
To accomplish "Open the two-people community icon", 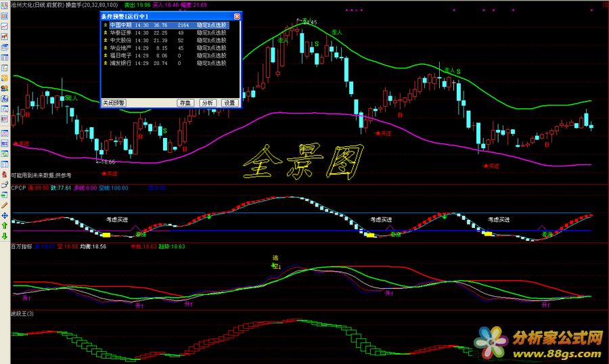I will (x=4, y=88).
